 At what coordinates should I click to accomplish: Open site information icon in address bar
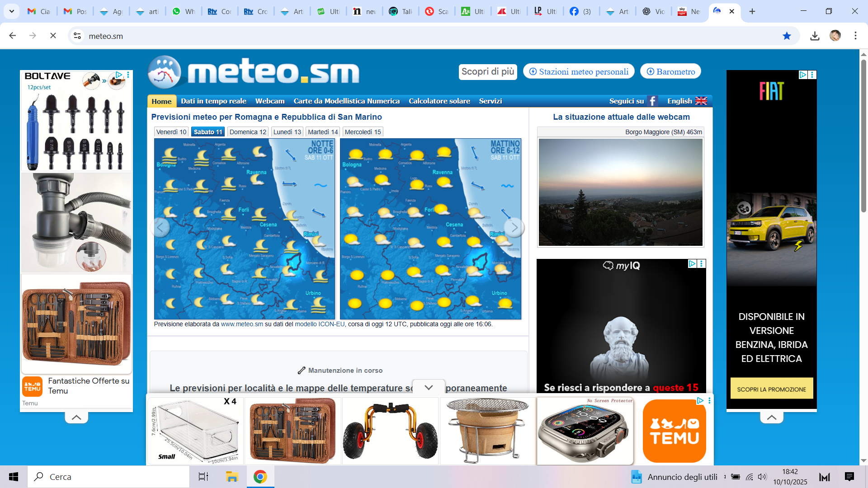pos(77,36)
